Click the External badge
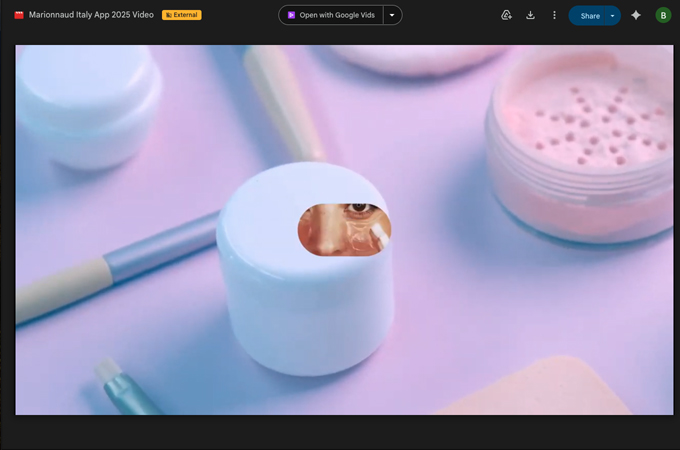This screenshot has height=450, width=680. (182, 15)
